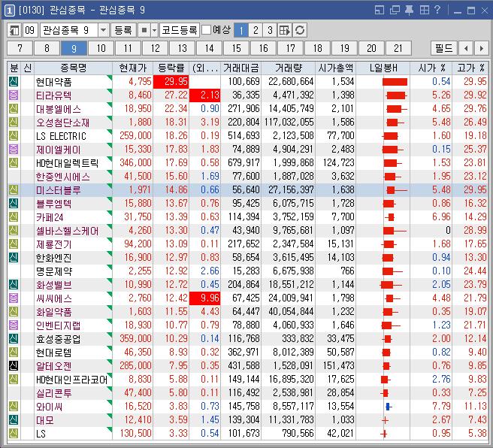Sort by 시가총액 column header
The width and height of the screenshot is (493, 448).
tap(335, 68)
